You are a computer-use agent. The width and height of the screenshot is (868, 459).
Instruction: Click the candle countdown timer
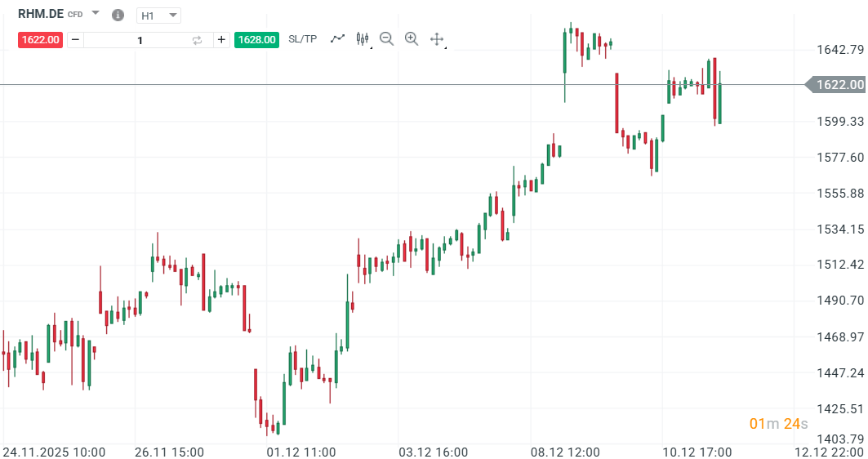coord(778,423)
